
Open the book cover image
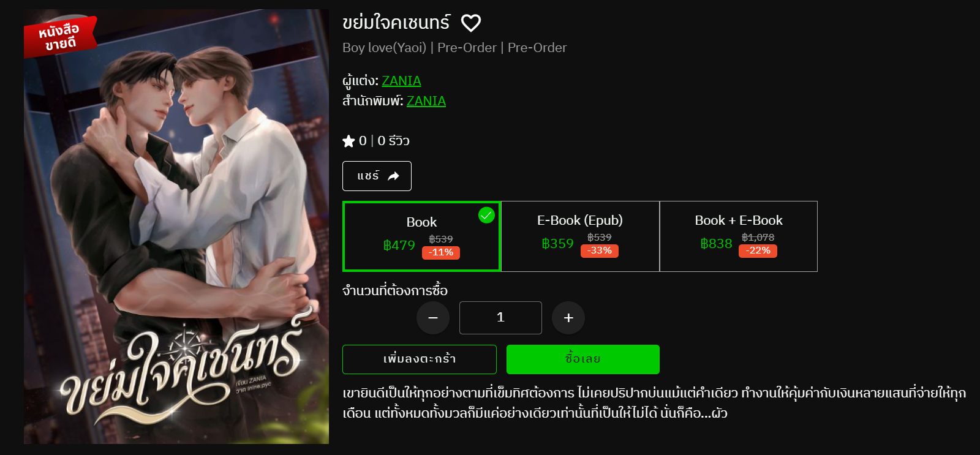[176, 227]
